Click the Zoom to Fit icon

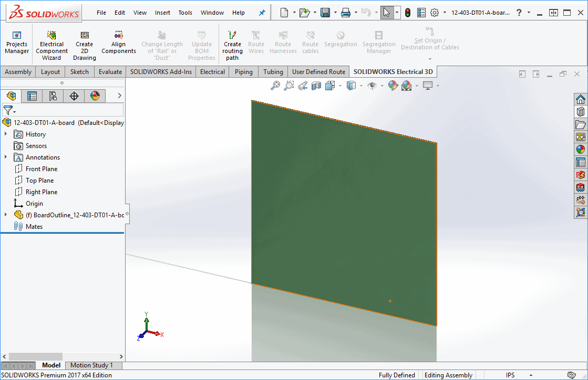pos(275,86)
